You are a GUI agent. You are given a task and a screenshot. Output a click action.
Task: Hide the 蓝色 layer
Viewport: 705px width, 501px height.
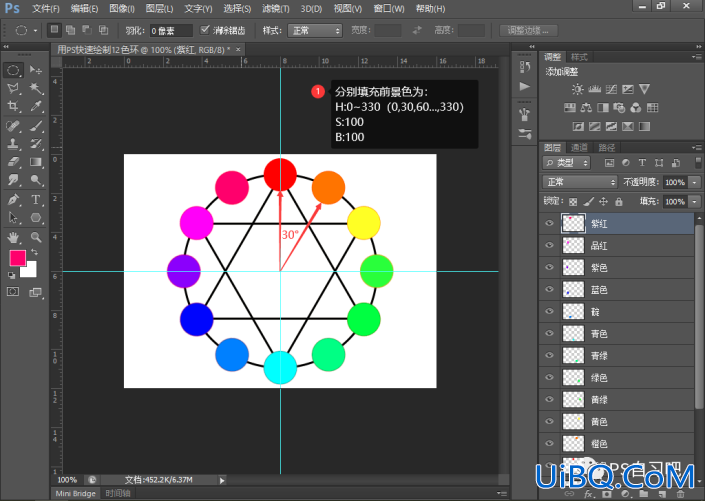point(549,289)
